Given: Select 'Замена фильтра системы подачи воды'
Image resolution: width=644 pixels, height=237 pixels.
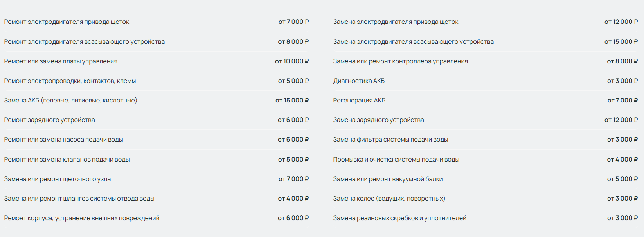Looking at the screenshot, I should click(x=390, y=140).
